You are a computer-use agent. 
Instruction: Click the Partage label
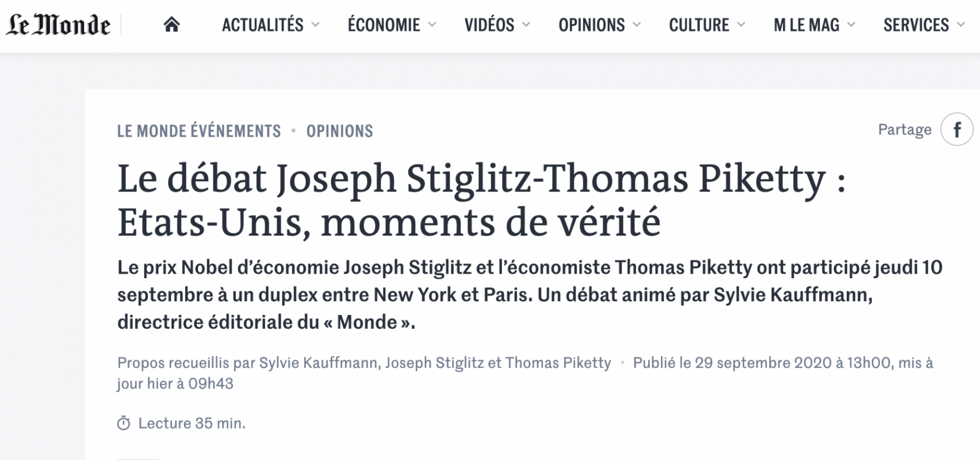[904, 130]
